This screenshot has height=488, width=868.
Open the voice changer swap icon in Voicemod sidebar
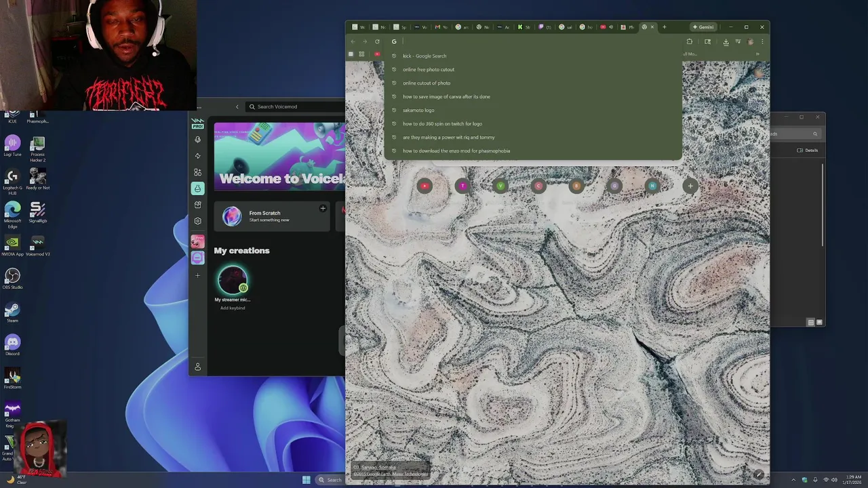197,156
